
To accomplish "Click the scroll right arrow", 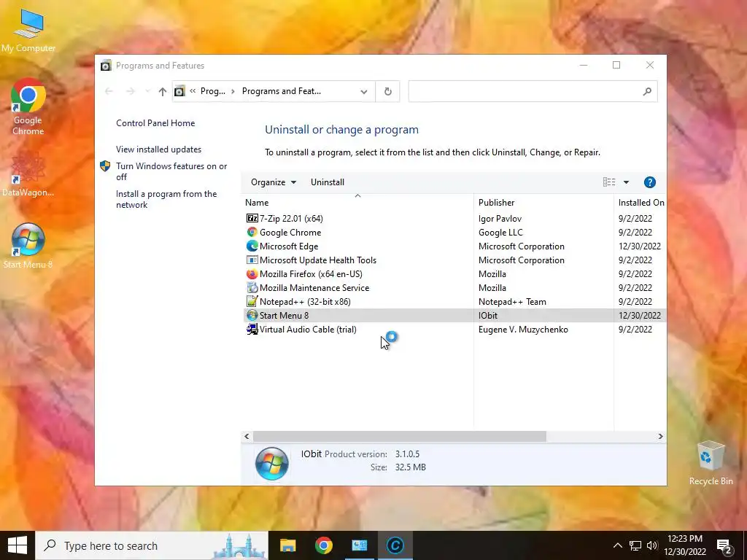I will pyautogui.click(x=660, y=436).
